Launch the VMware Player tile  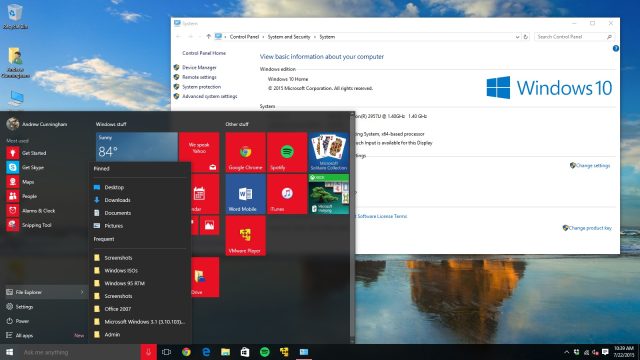click(245, 236)
